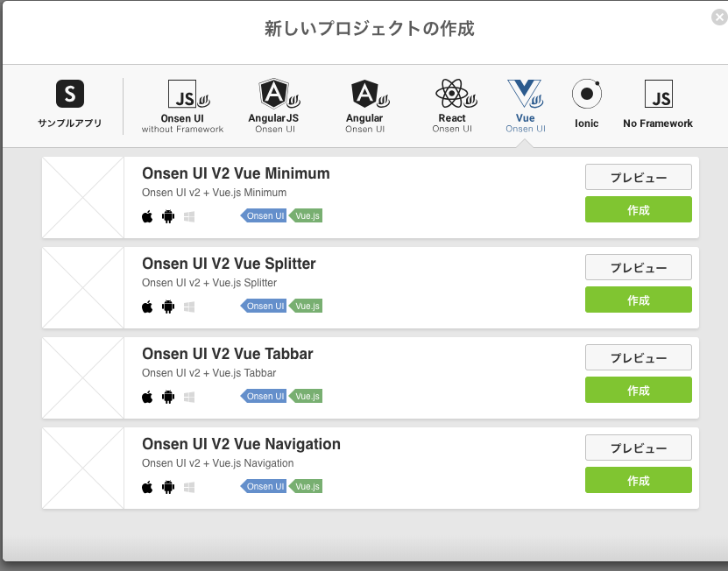Preview the Onsen UI V2 Vue Navigation template
Viewport: 728px width, 571px height.
(639, 448)
